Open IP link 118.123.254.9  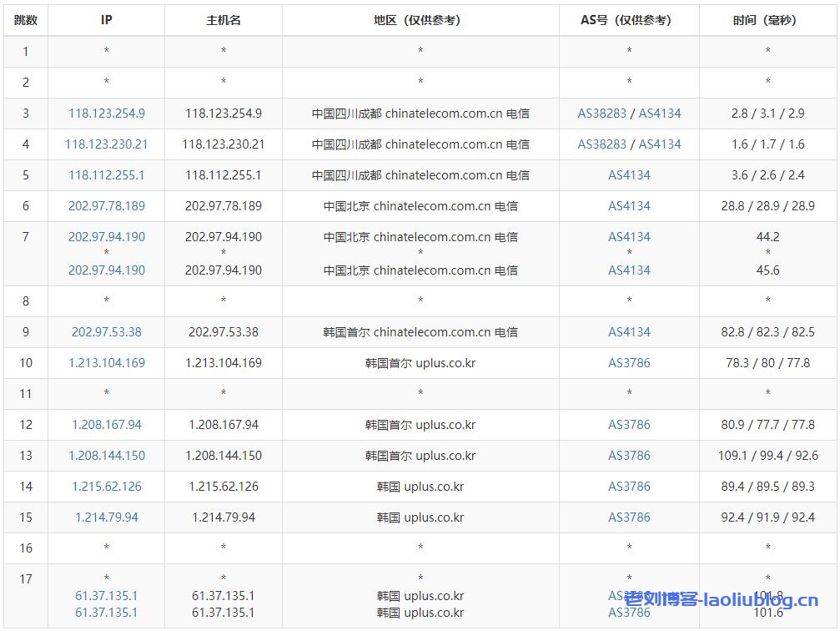pyautogui.click(x=107, y=114)
